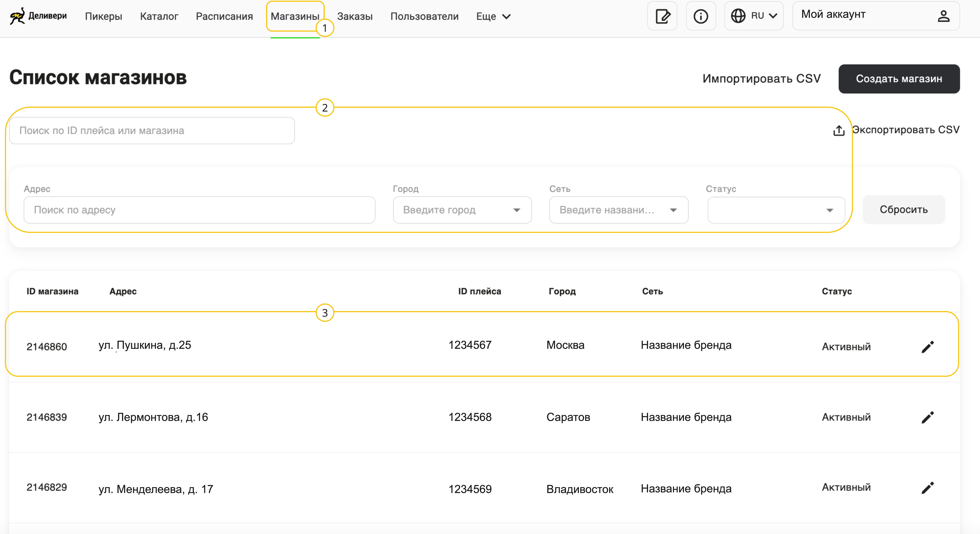Focus the search by ID place field
This screenshot has height=534, width=980.
152,131
